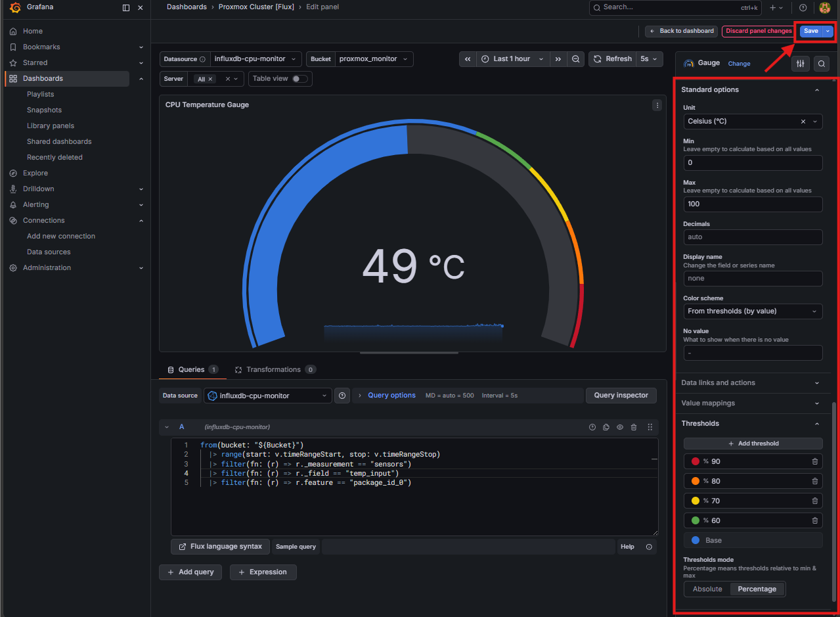Click the Query inspector button
Image resolution: width=840 pixels, height=617 pixels.
tap(621, 396)
